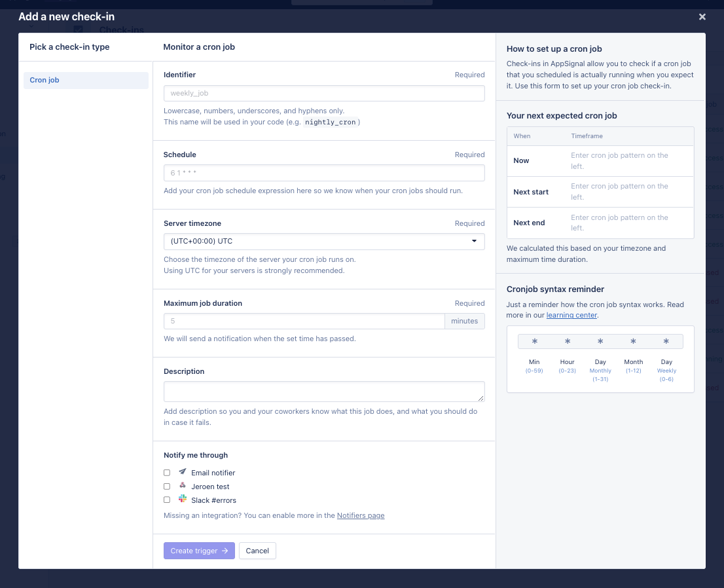Click the 'Timeframe' column header
The height and width of the screenshot is (588, 724).
click(x=587, y=136)
